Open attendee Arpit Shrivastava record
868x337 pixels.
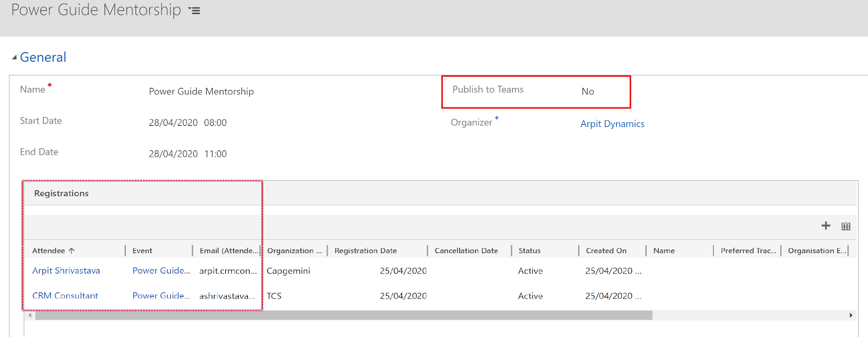pyautogui.click(x=66, y=271)
